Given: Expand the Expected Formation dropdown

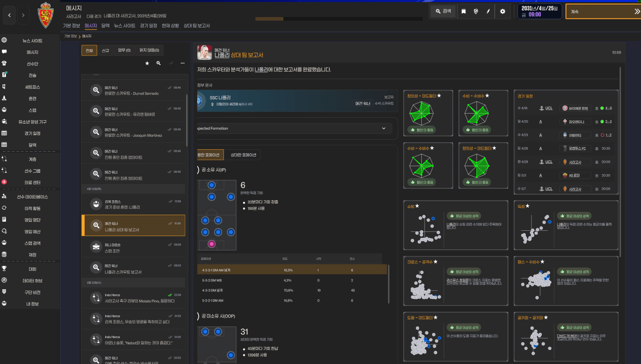Looking at the screenshot, I should tap(295, 129).
